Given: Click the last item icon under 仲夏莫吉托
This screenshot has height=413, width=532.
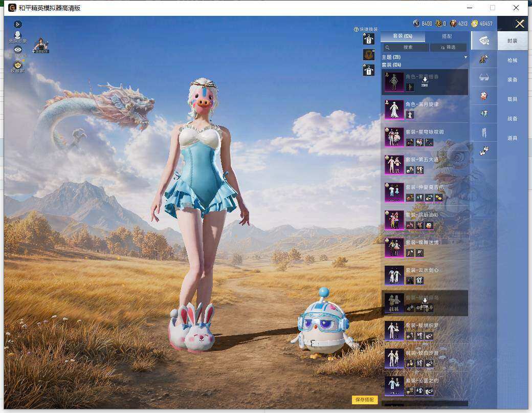Looking at the screenshot, I should (x=439, y=198).
